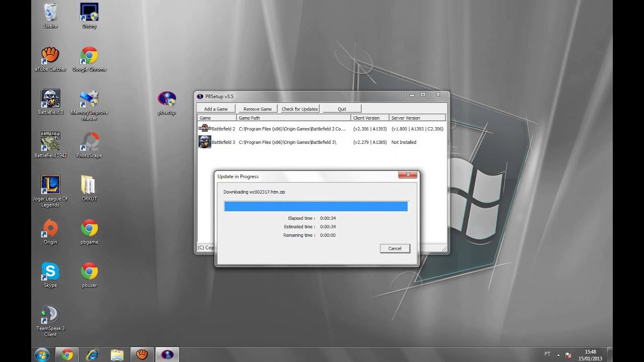The width and height of the screenshot is (644, 362).
Task: Open the TeamSpeak 3 Client shortcut
Action: point(50,321)
